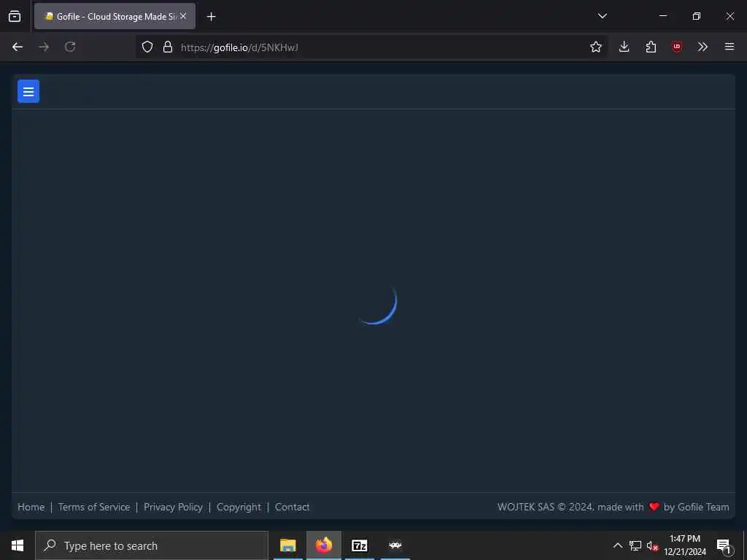This screenshot has width=747, height=560.
Task: Reload the current page
Action: [70, 47]
